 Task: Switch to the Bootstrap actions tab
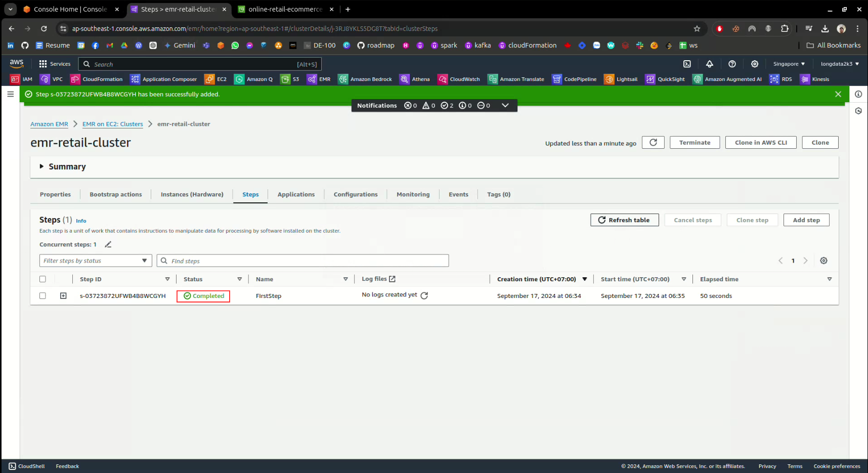click(115, 194)
